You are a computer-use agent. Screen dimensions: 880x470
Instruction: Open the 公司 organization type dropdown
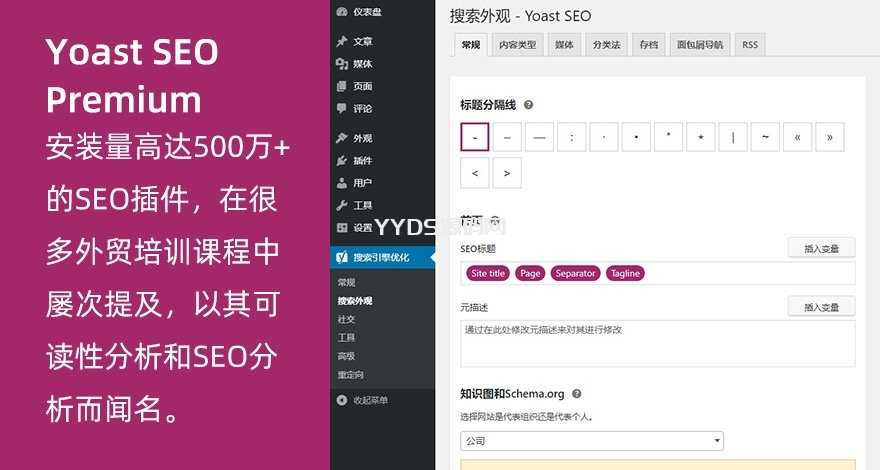pyautogui.click(x=592, y=441)
